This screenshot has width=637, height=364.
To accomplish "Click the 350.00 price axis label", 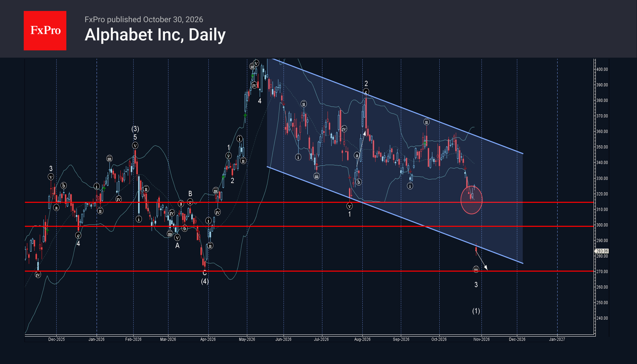I will click(602, 147).
